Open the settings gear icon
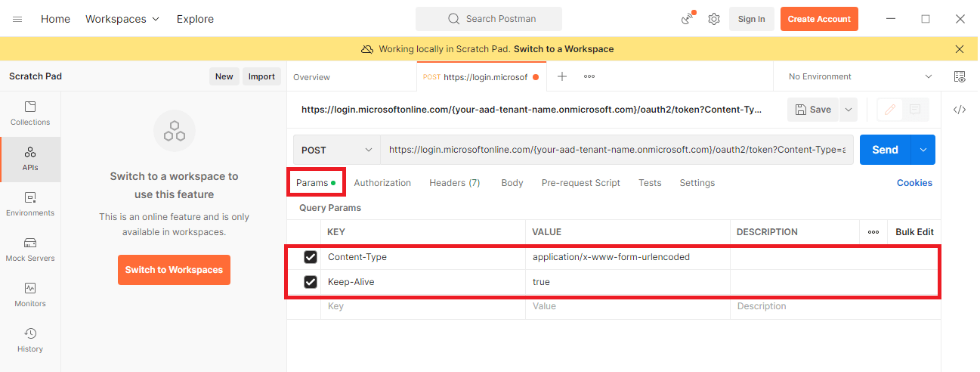This screenshot has width=980, height=372. click(x=714, y=19)
